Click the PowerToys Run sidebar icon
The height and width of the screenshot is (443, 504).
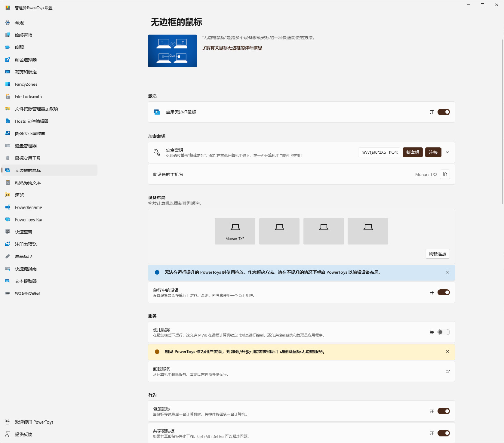click(8, 219)
